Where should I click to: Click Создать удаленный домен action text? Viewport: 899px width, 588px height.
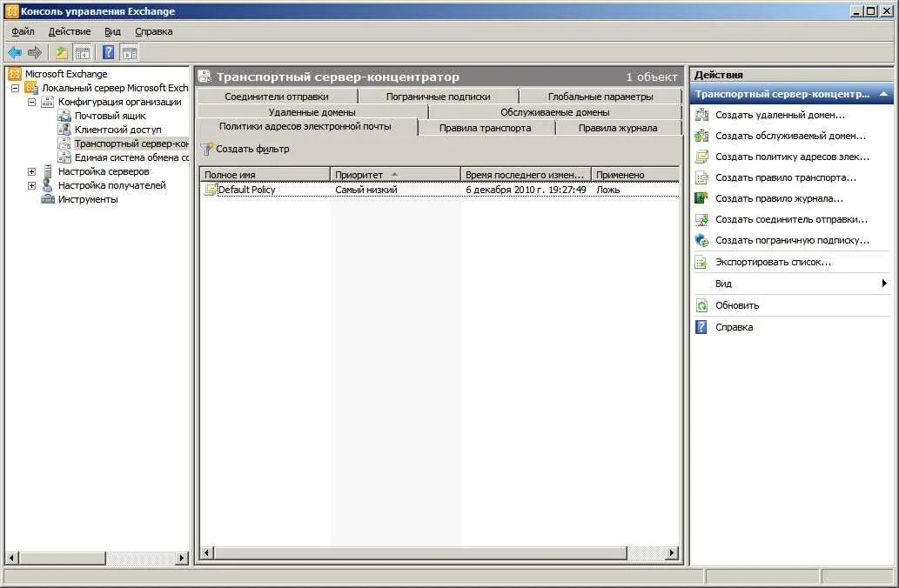click(781, 115)
